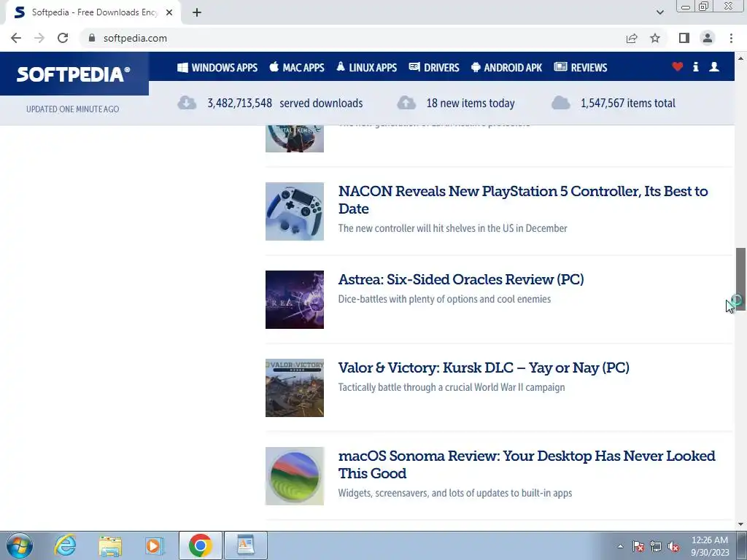Click the scrollbar down arrow

coord(740,524)
